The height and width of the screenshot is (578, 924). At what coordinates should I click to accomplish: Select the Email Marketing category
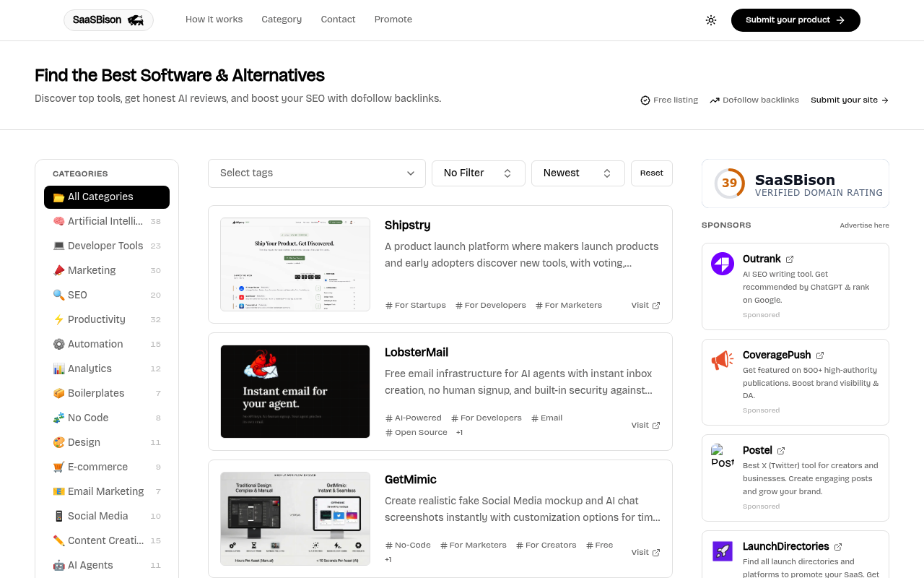coord(107,491)
